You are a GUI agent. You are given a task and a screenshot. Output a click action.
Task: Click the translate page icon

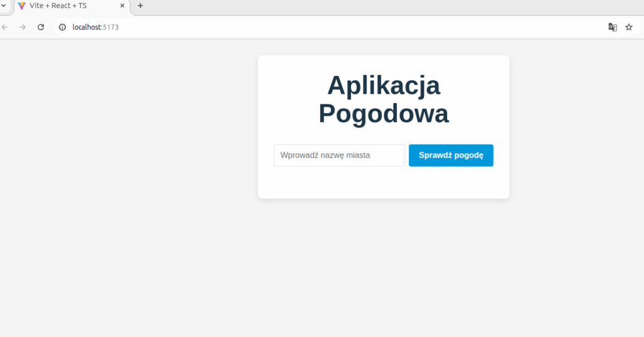tap(613, 27)
